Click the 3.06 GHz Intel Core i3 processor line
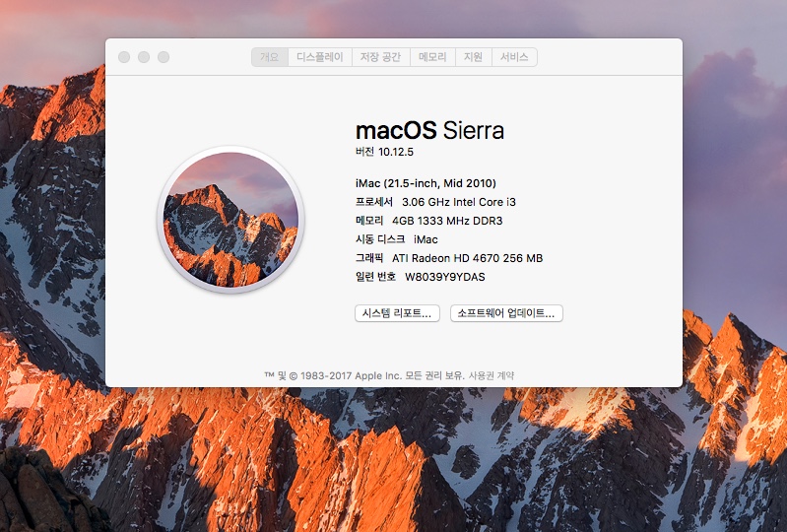Screen dimensions: 787x532 [459, 202]
